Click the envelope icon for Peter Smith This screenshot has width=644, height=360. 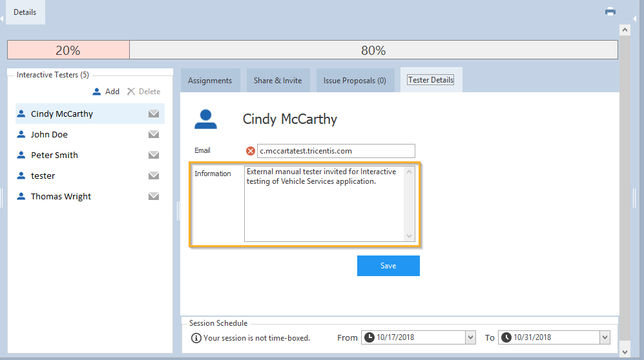tap(154, 155)
